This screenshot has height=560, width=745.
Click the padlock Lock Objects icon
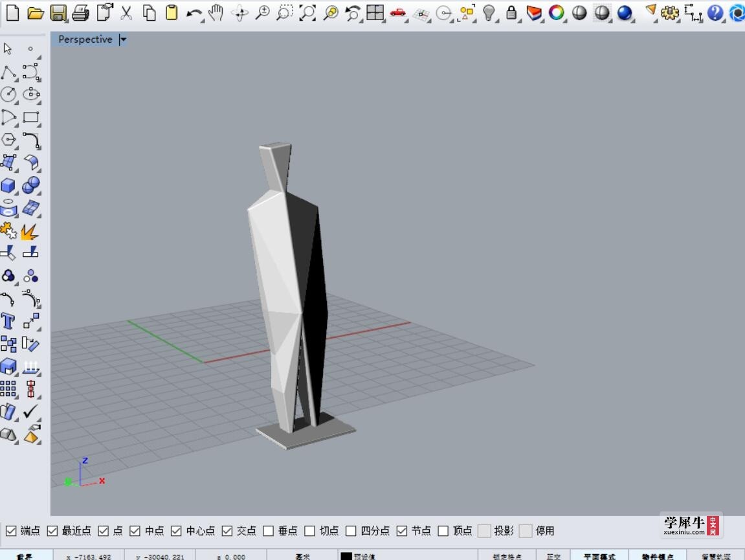(x=511, y=12)
